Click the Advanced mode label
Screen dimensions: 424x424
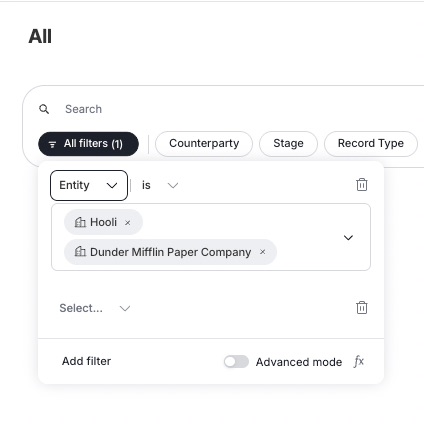tap(299, 362)
